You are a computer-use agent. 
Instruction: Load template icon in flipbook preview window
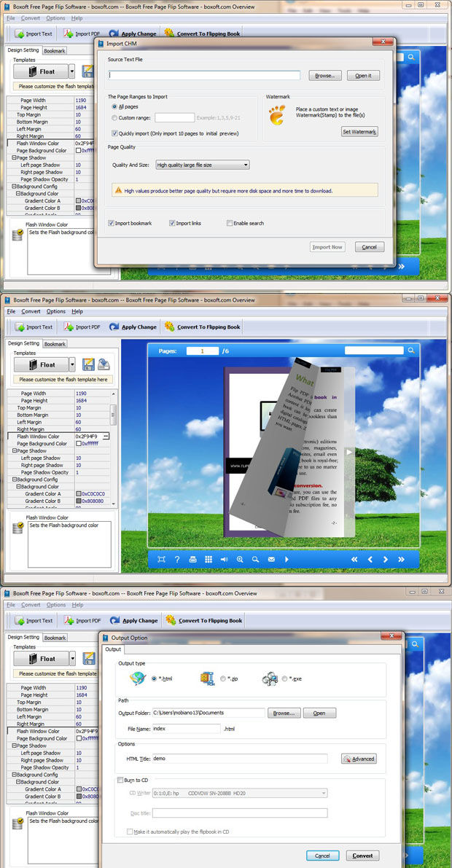pos(104,364)
